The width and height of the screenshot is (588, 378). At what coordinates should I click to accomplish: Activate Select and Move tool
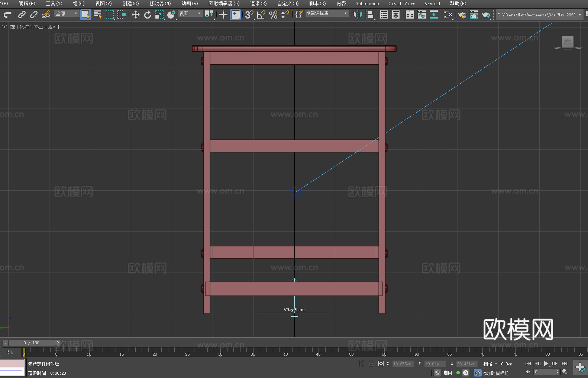coord(136,14)
